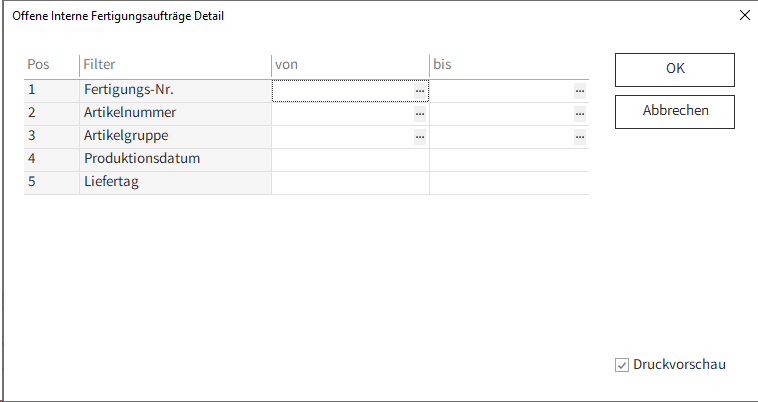
Task: Open lookup for Artikelnummer bis field
Action: 579,114
